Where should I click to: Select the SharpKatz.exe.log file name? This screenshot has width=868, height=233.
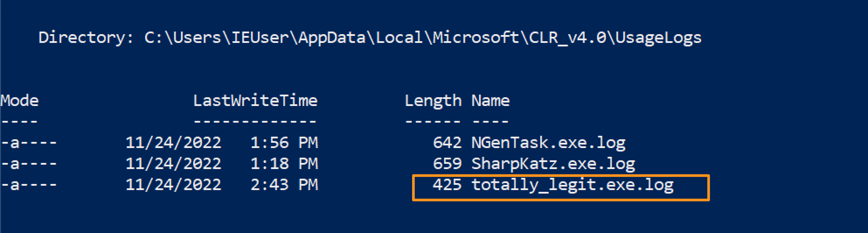point(553,164)
